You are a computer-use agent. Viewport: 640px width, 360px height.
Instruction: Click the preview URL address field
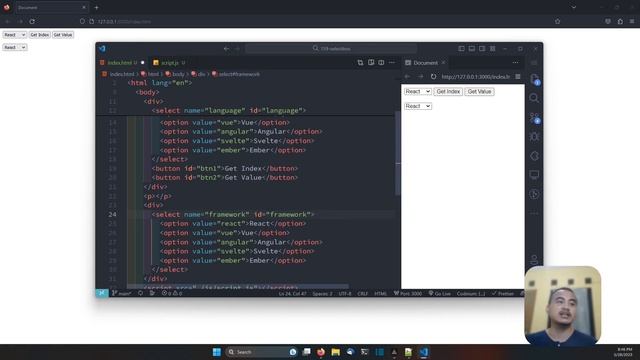pos(476,76)
